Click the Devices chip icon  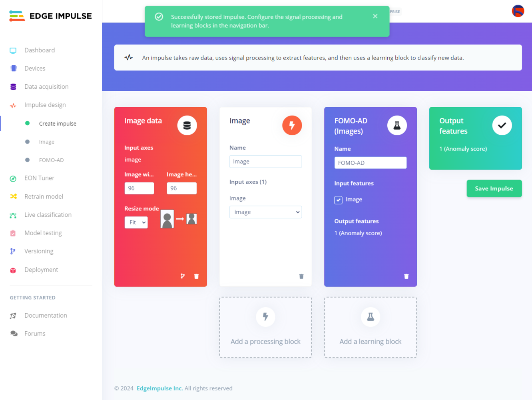click(13, 68)
